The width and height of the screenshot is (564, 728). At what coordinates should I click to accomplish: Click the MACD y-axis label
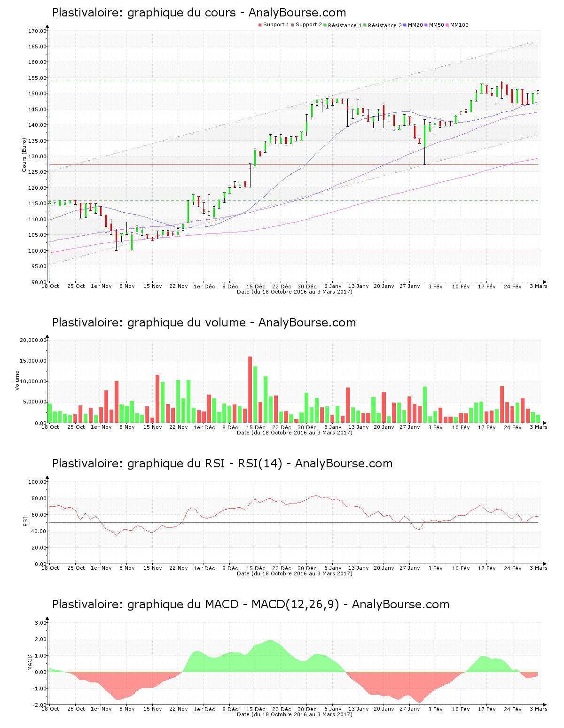[30, 662]
